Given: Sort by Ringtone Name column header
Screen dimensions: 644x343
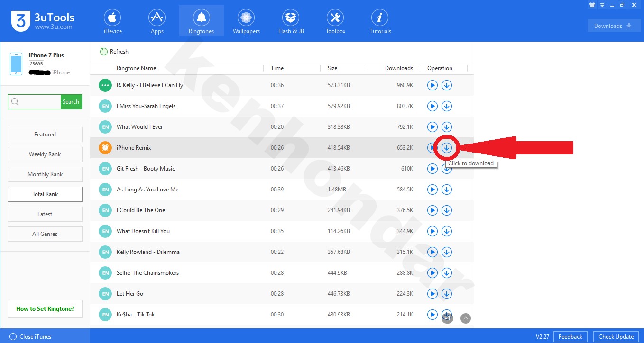Looking at the screenshot, I should click(x=137, y=68).
